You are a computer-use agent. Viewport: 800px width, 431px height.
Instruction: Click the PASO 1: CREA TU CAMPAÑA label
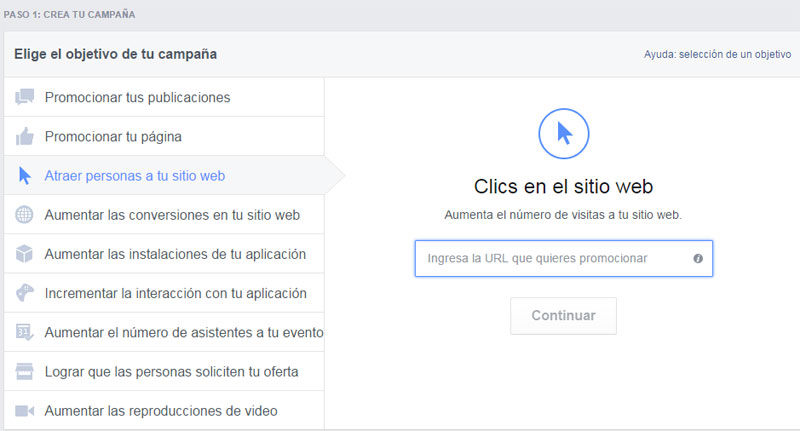pos(69,15)
